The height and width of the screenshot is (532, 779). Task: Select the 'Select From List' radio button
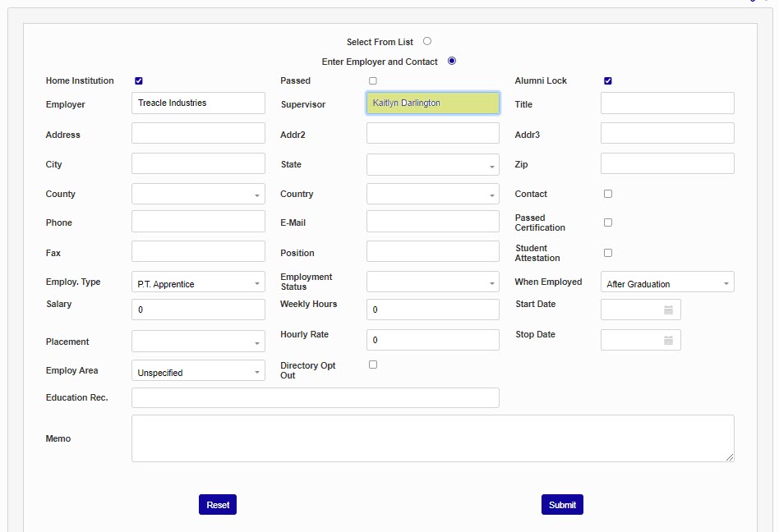pos(427,41)
